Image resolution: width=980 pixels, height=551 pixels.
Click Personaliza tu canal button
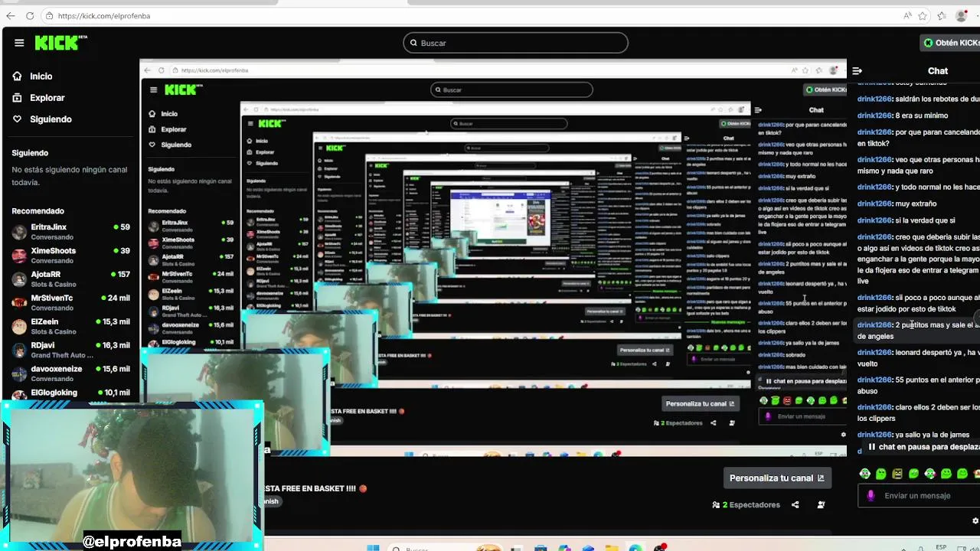tap(777, 478)
